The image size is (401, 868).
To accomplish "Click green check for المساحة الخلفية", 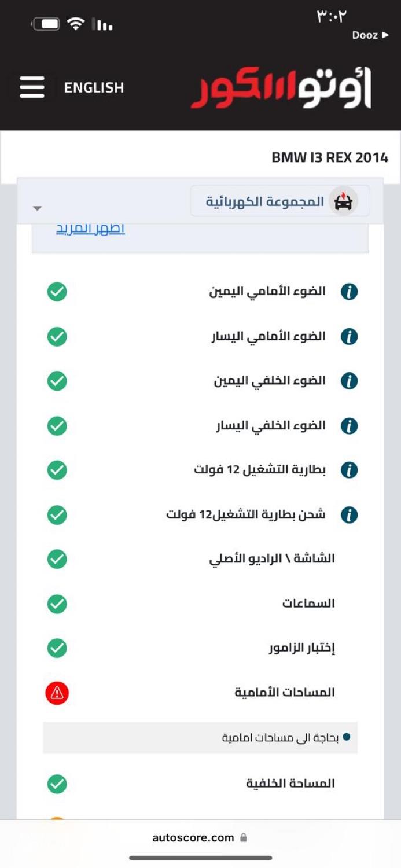I will (x=57, y=784).
